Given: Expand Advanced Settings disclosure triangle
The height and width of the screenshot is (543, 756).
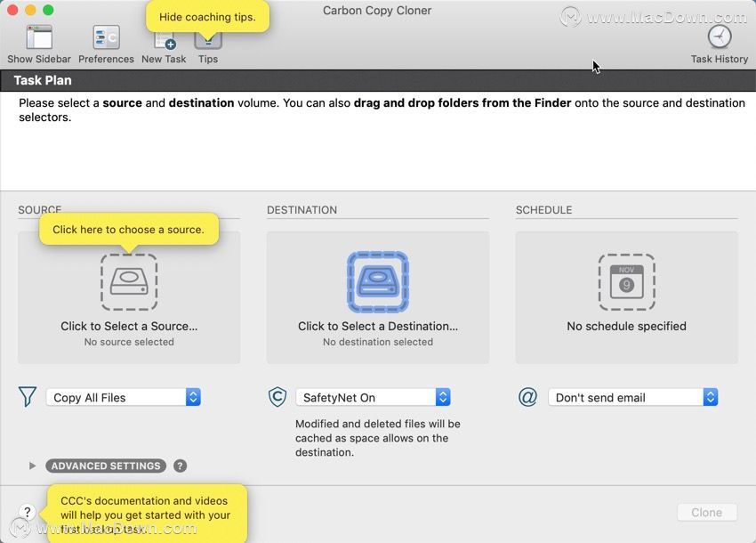Looking at the screenshot, I should tap(32, 466).
